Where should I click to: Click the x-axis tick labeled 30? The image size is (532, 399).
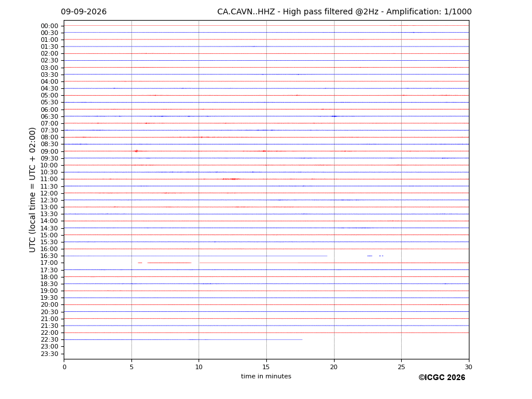click(x=468, y=367)
